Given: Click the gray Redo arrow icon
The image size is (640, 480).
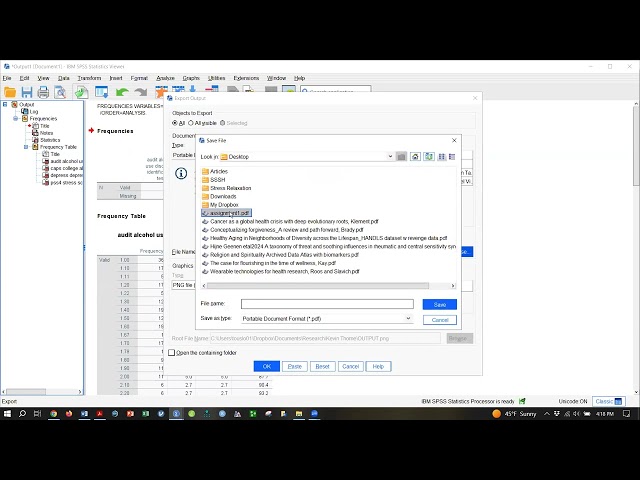Looking at the screenshot, I should click(x=141, y=93).
